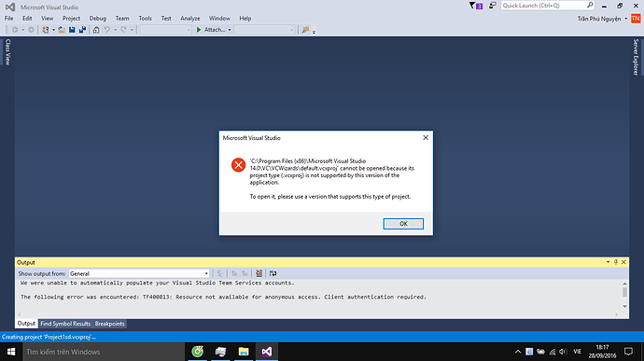Toggle auto-hide pin on Output panel
The image size is (644, 361).
[x=616, y=262]
